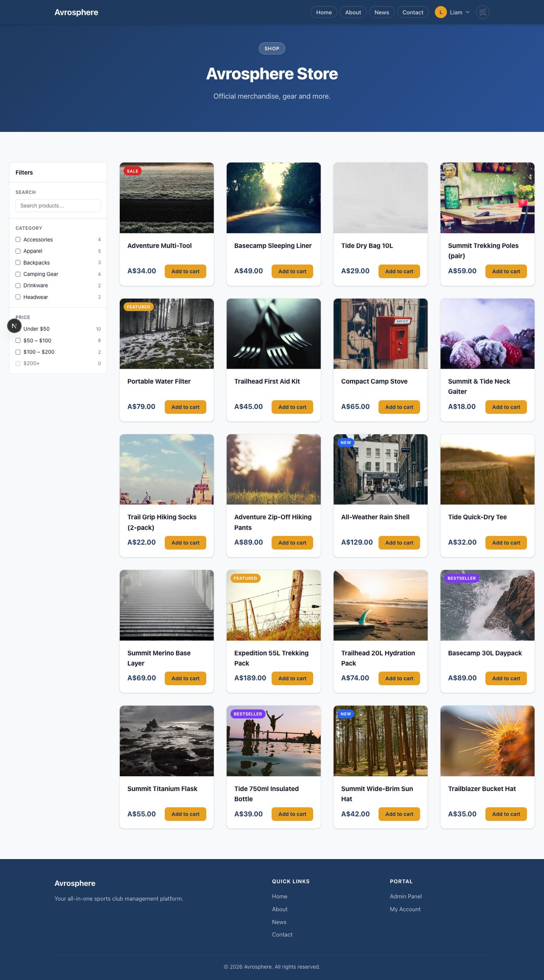Enable the Camping Gear filter
The image size is (544, 980).
click(x=18, y=274)
